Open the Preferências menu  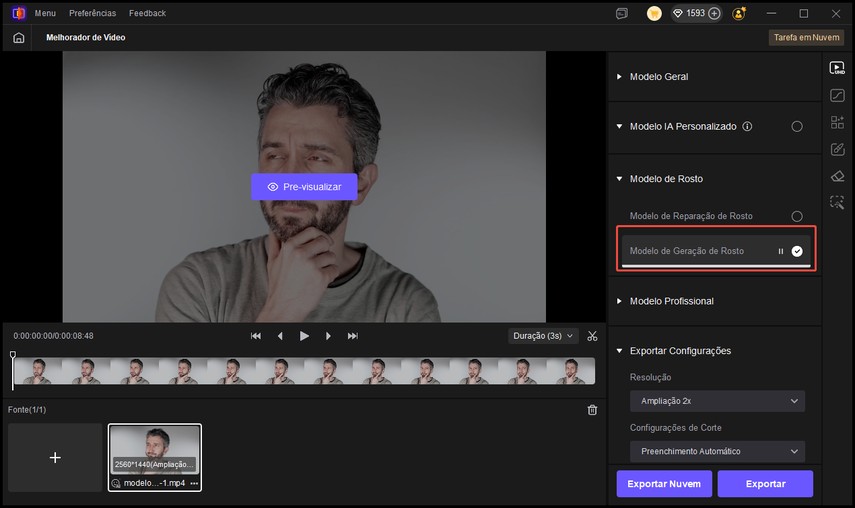pos(92,14)
